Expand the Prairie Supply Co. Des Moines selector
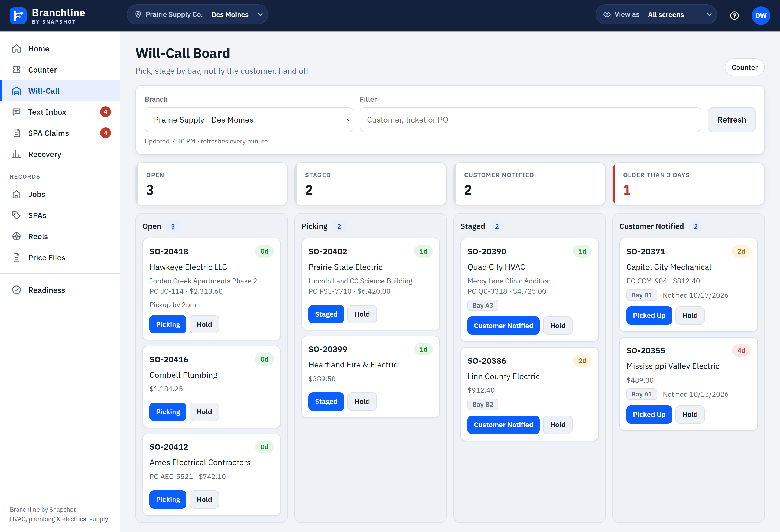Image resolution: width=780 pixels, height=532 pixels. (x=197, y=14)
